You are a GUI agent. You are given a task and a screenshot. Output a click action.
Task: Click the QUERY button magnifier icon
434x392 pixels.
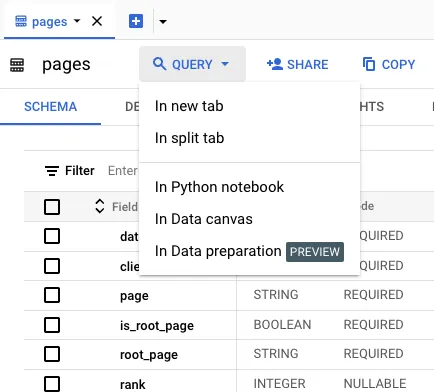point(159,64)
